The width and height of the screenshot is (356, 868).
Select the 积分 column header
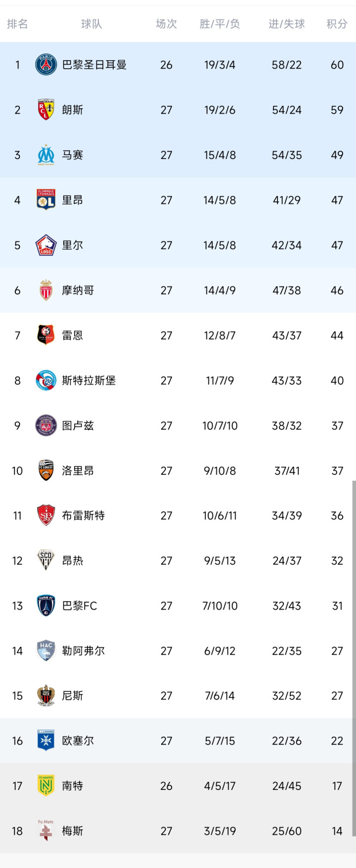pyautogui.click(x=337, y=24)
